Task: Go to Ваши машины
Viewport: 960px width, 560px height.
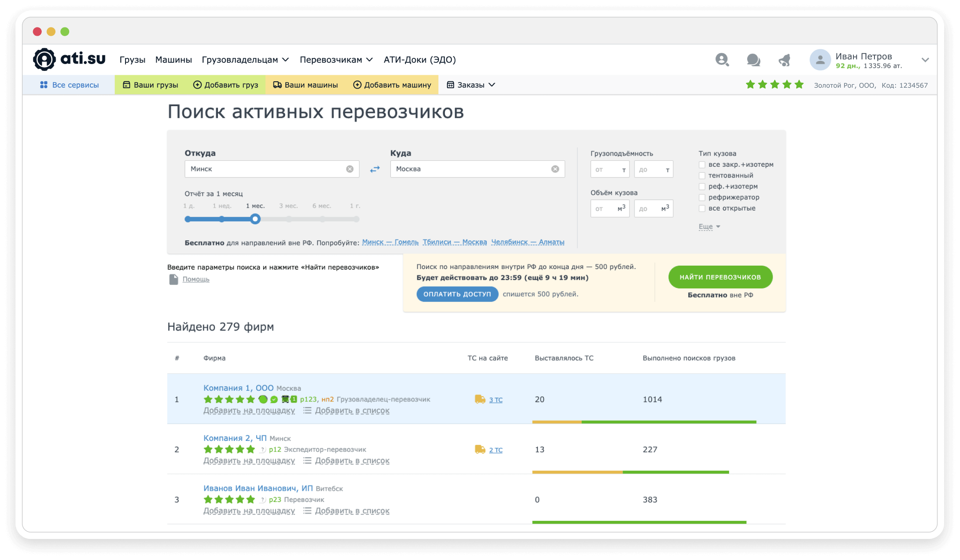Action: tap(306, 85)
